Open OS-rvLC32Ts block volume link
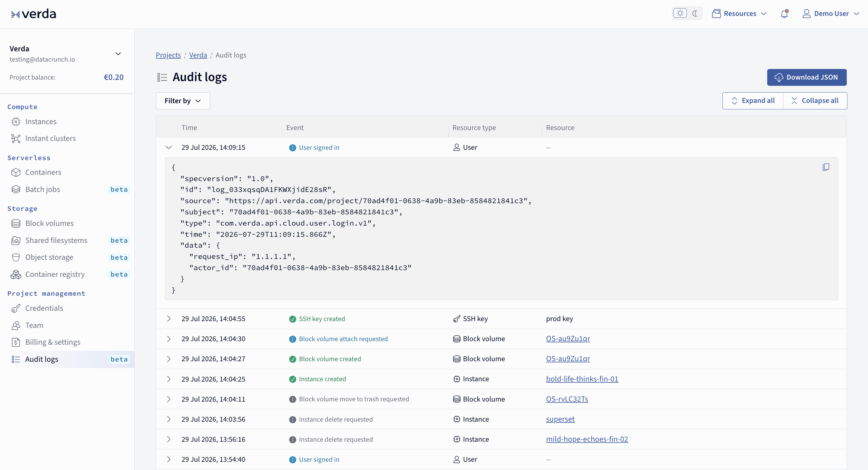Viewport: 868px width, 470px height. [x=567, y=399]
